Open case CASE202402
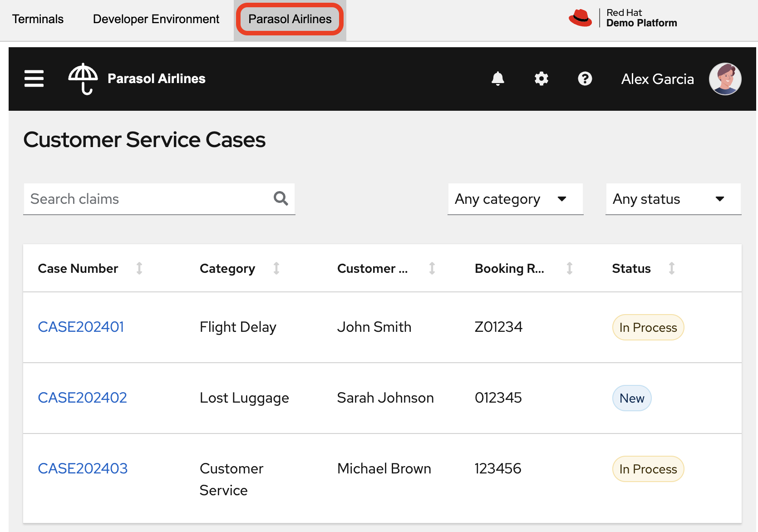This screenshot has height=532, width=758. tap(83, 398)
